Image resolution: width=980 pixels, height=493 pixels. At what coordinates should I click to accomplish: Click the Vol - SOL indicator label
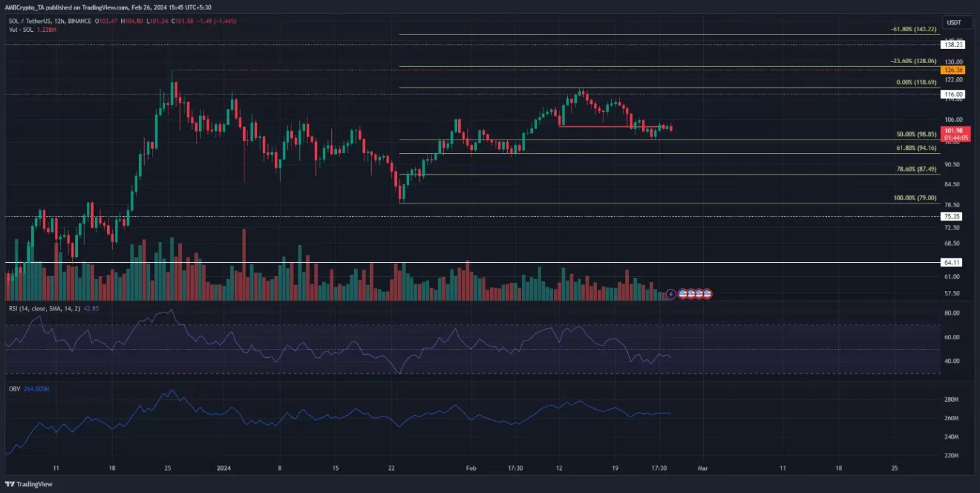pyautogui.click(x=19, y=30)
